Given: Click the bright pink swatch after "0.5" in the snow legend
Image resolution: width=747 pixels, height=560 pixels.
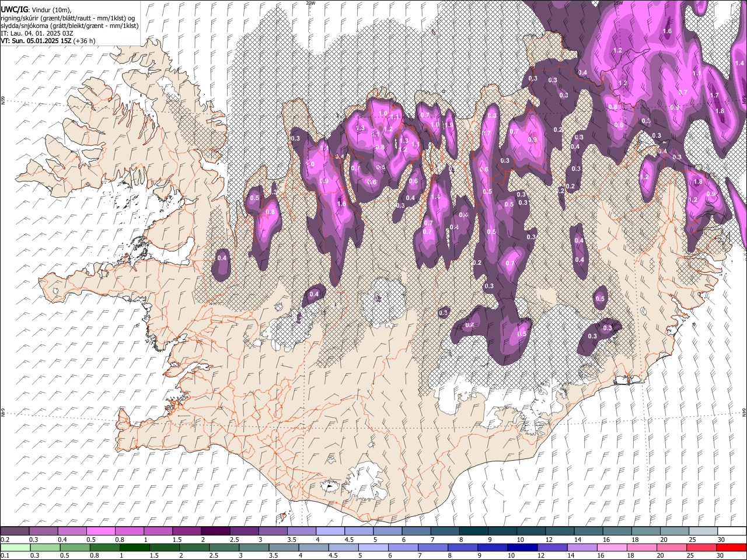Looking at the screenshot, I should pos(101,531).
